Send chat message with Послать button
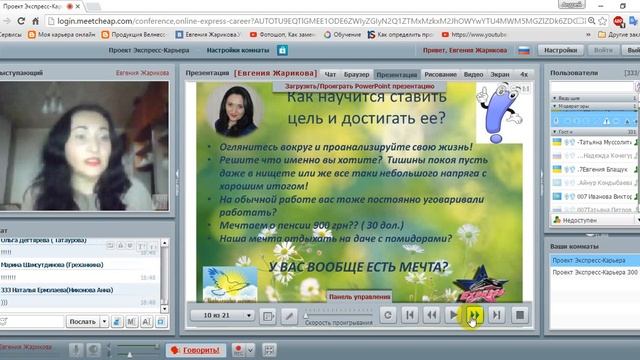Viewport: 640px width, 360px height. pyautogui.click(x=83, y=322)
